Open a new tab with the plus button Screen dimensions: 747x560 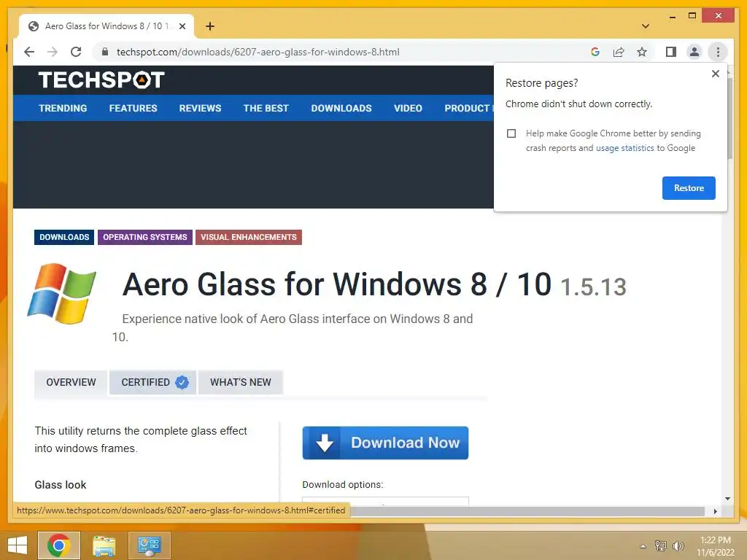pyautogui.click(x=210, y=26)
